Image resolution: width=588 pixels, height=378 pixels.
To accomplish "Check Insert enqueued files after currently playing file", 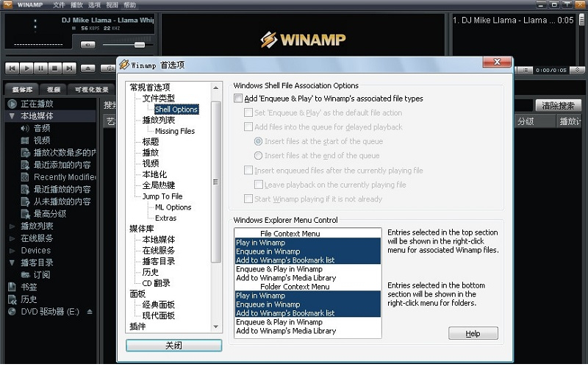I will (x=248, y=171).
